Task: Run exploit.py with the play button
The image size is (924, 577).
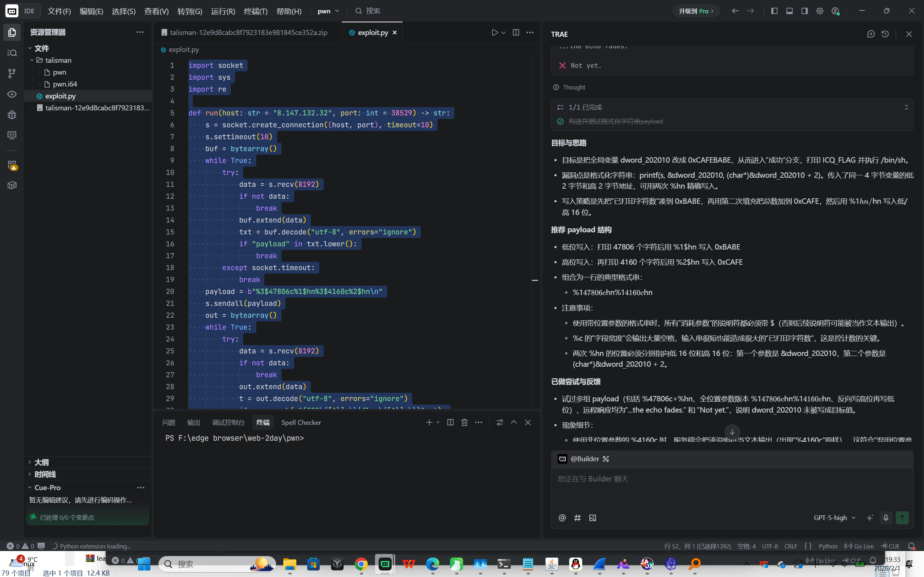Action: [x=495, y=32]
